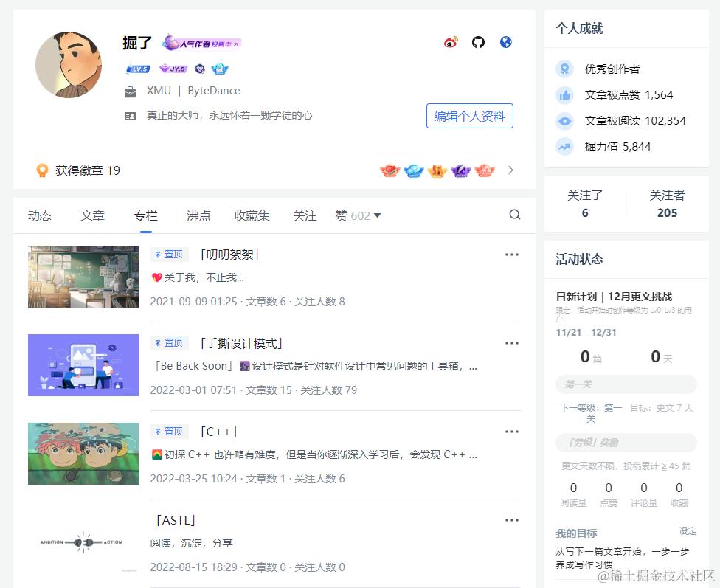
Task: Click the 置顶 pin tag on the C++ column
Action: pos(170,432)
